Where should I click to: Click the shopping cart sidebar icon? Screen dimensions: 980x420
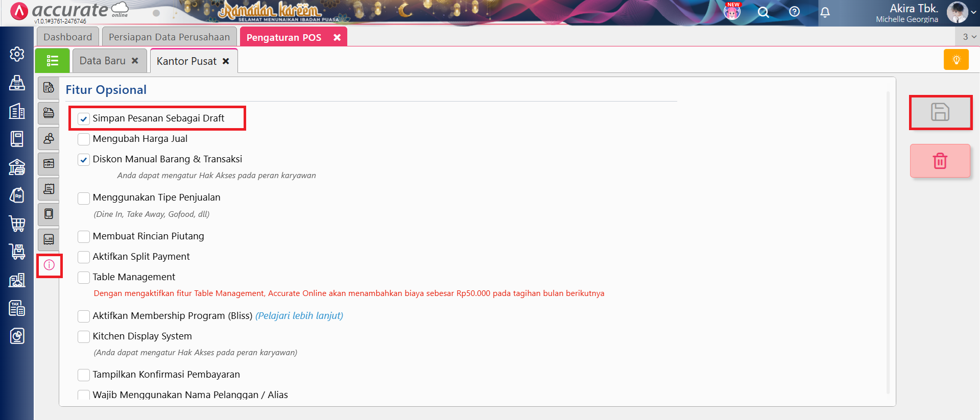17,223
